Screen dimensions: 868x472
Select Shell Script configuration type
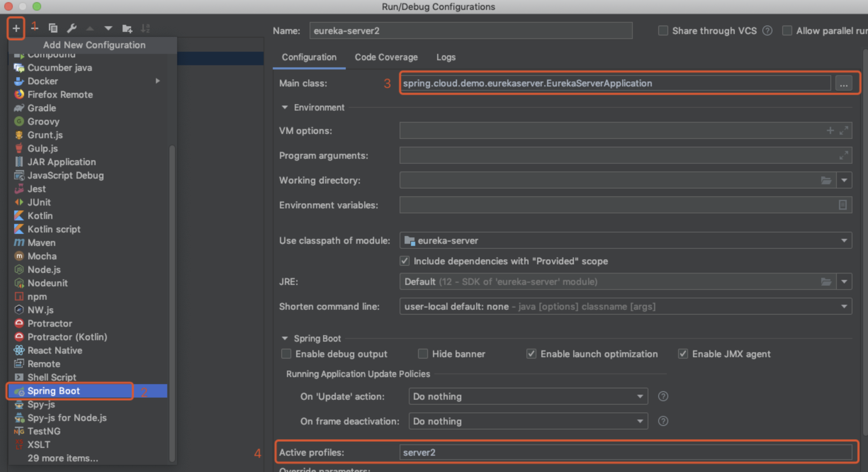click(x=88, y=377)
